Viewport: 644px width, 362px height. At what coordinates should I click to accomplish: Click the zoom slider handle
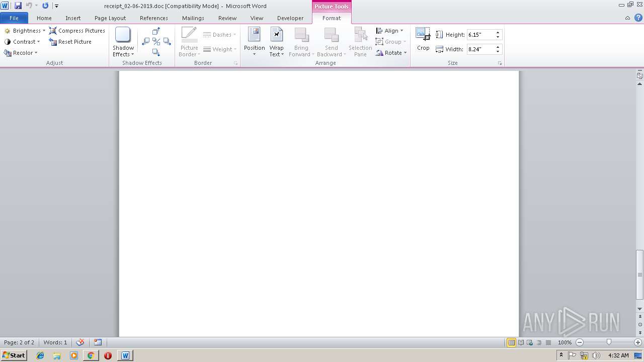tap(609, 342)
